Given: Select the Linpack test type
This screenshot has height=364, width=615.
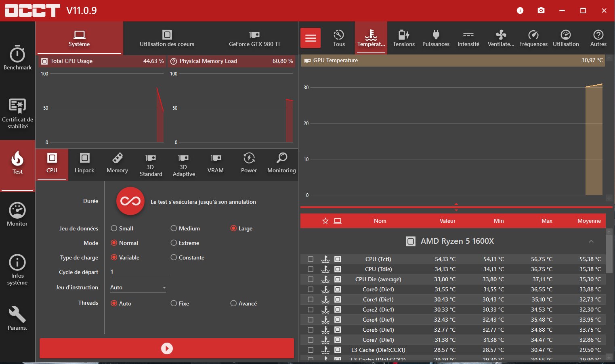Looking at the screenshot, I should click(84, 163).
